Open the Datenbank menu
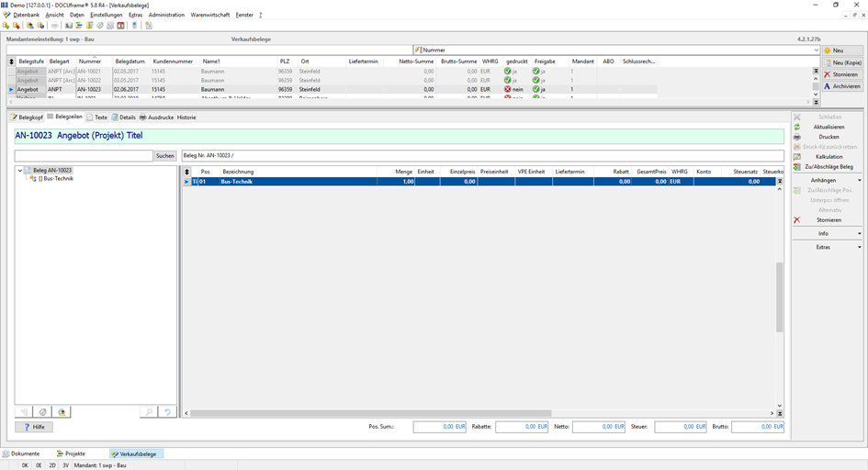Image resolution: width=868 pixels, height=470 pixels. (26, 15)
